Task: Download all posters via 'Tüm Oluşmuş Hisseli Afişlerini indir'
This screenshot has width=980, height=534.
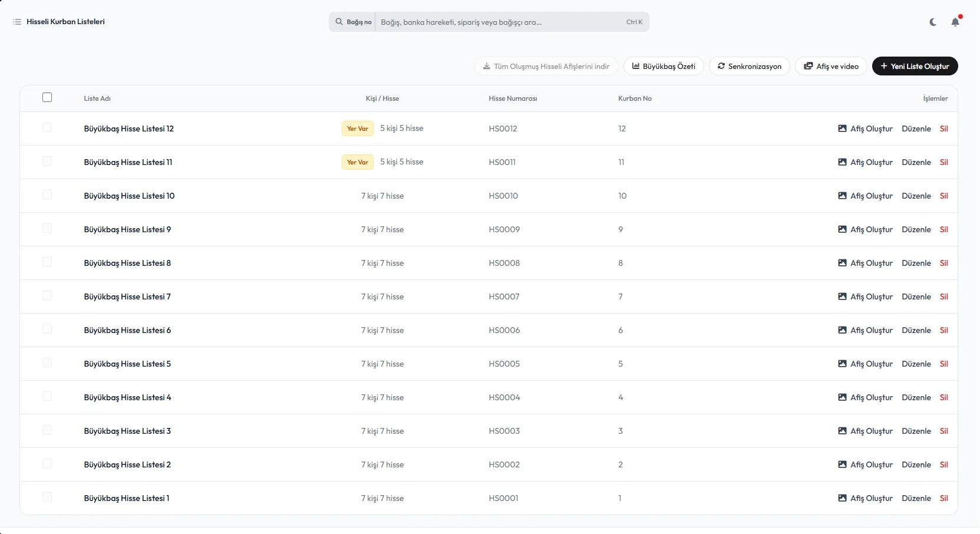Action: (x=546, y=66)
